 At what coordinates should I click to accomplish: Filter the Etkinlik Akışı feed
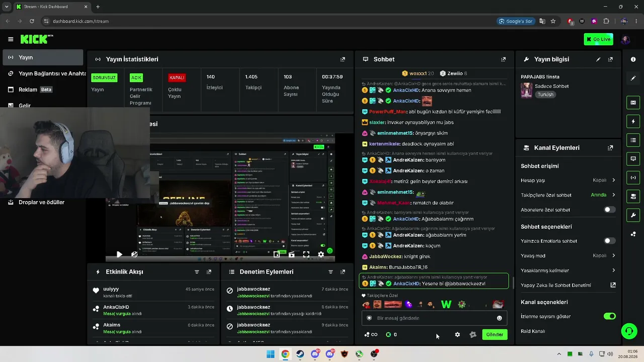click(x=197, y=272)
